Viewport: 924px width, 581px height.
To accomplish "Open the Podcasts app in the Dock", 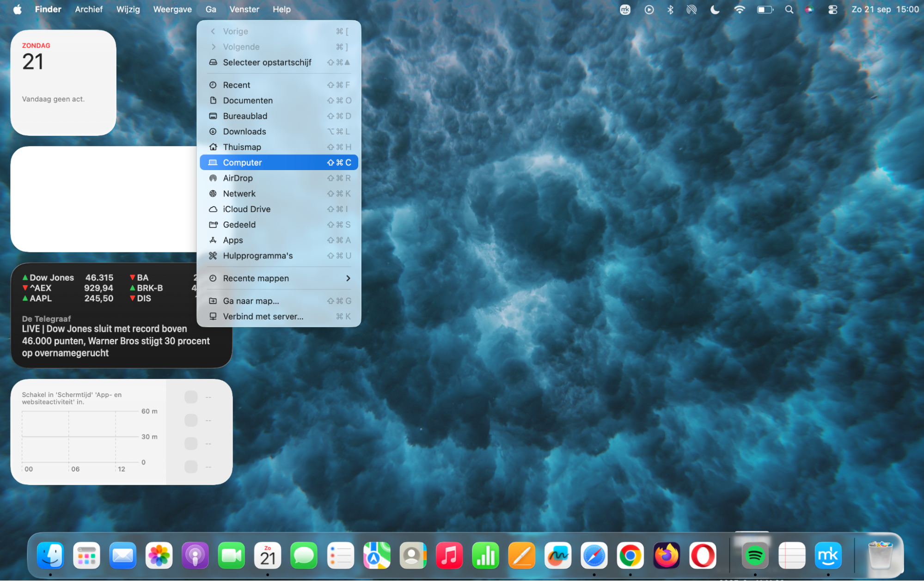I will tap(195, 555).
